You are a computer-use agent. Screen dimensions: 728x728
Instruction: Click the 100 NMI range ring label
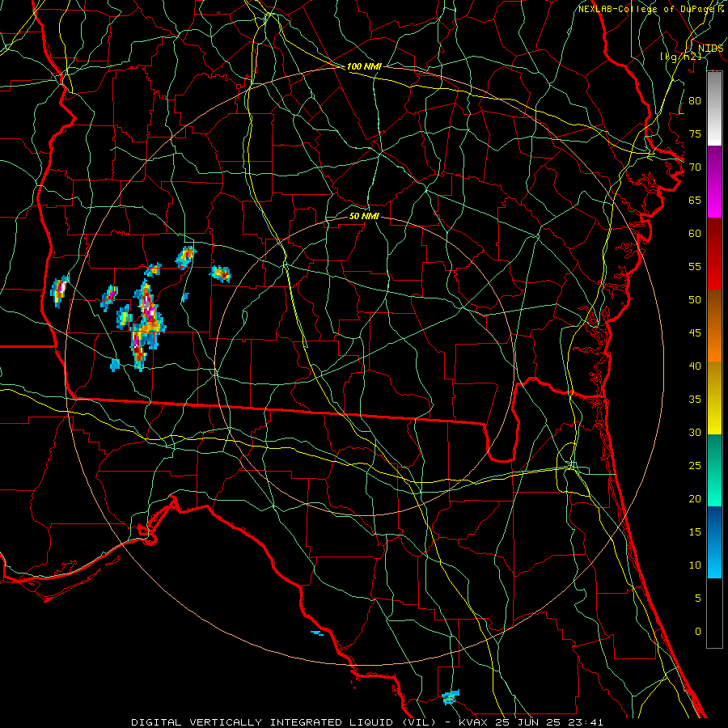(364, 67)
